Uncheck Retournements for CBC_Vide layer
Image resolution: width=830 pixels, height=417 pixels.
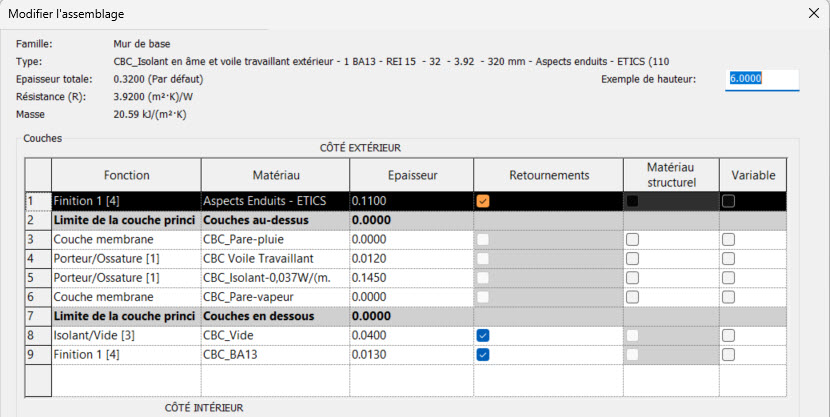(484, 335)
